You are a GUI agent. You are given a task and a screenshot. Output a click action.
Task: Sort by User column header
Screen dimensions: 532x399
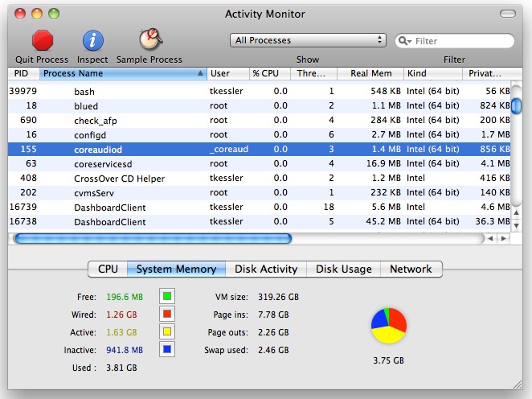coord(228,73)
